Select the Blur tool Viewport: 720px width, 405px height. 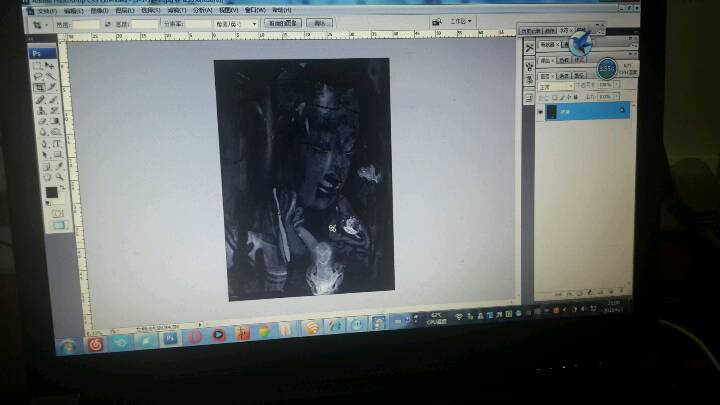(43, 132)
